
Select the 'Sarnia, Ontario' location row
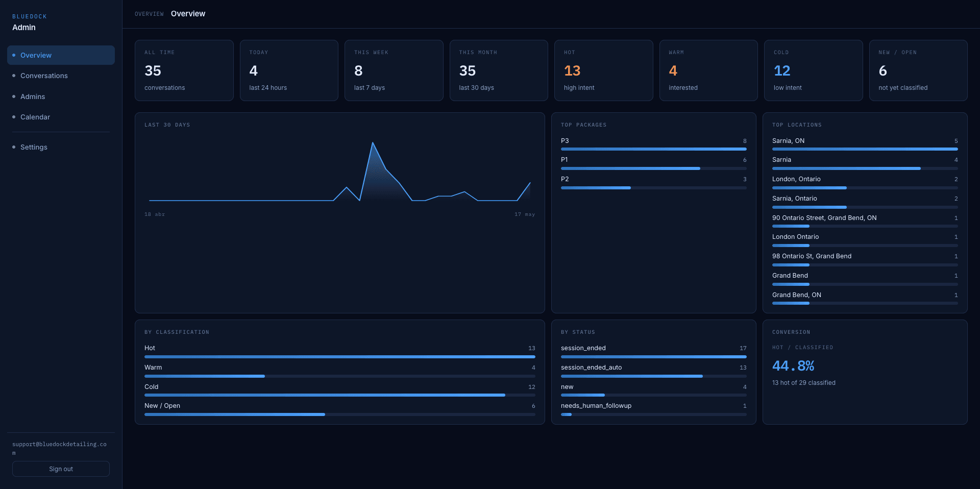(865, 203)
